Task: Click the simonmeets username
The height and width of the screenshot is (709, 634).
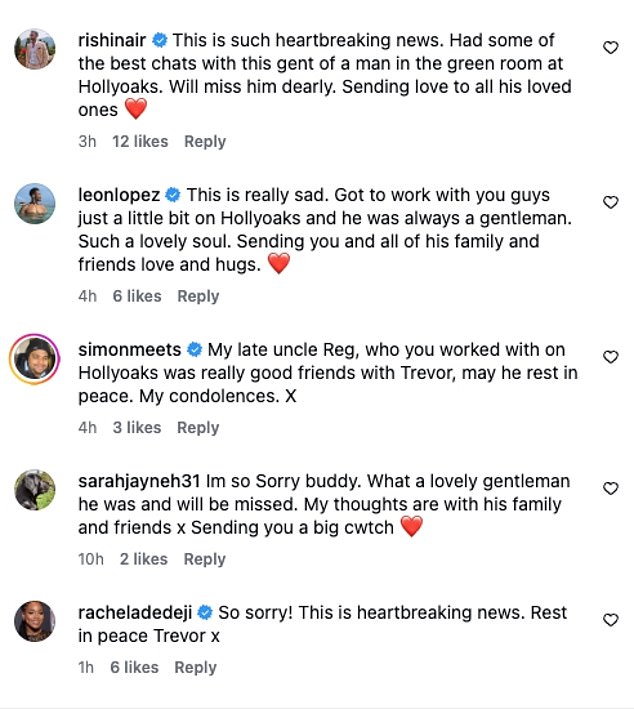Action: coord(129,350)
